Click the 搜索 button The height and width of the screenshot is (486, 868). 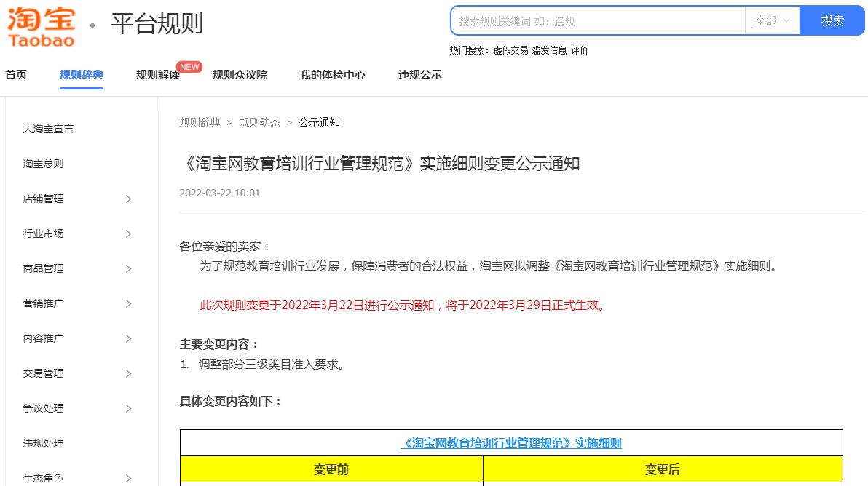832,21
